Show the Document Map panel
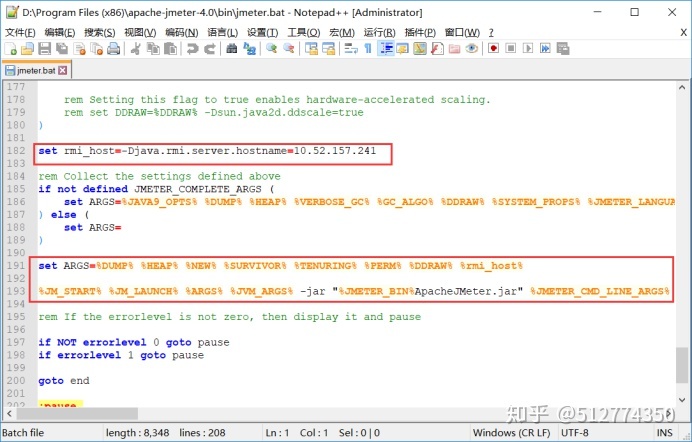The width and height of the screenshot is (692, 442). (x=420, y=49)
